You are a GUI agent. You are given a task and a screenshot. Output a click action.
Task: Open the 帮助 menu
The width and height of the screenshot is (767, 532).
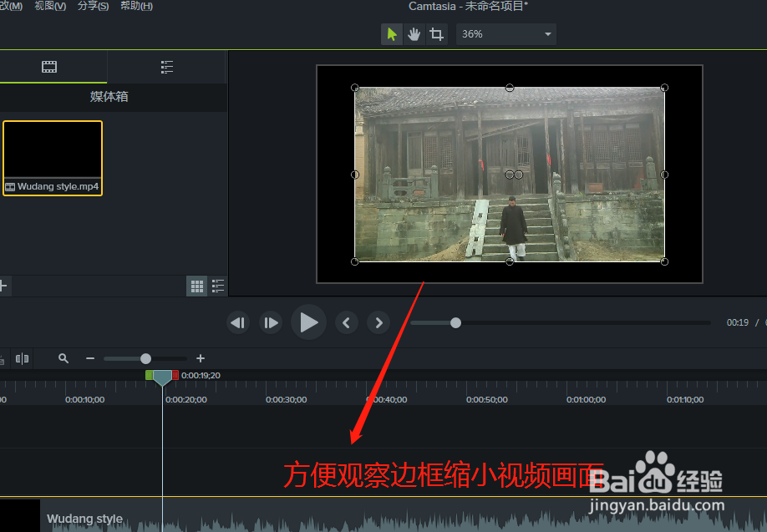click(x=136, y=6)
